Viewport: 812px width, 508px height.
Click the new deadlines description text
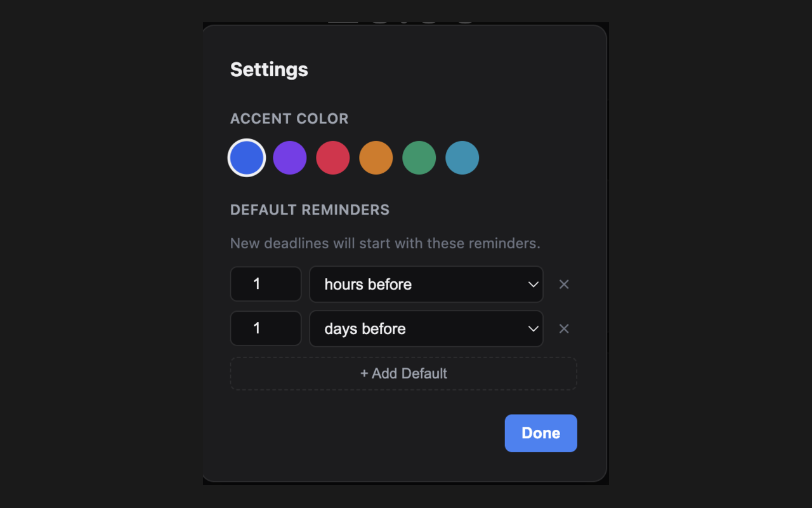tap(385, 243)
